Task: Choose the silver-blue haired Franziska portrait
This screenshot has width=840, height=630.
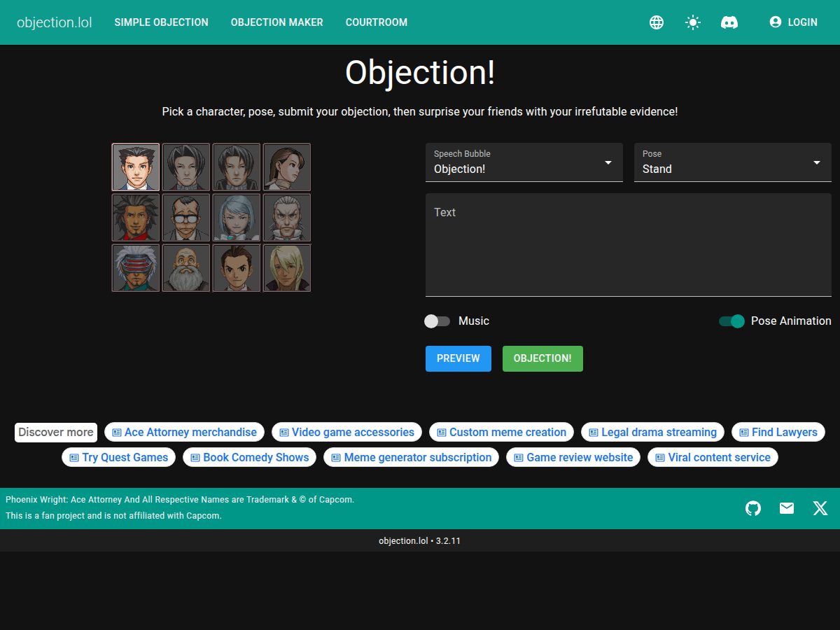Action: 237,218
